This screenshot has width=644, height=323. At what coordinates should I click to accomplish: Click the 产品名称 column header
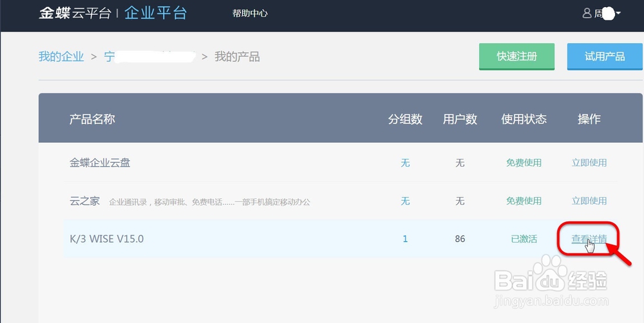coord(92,119)
